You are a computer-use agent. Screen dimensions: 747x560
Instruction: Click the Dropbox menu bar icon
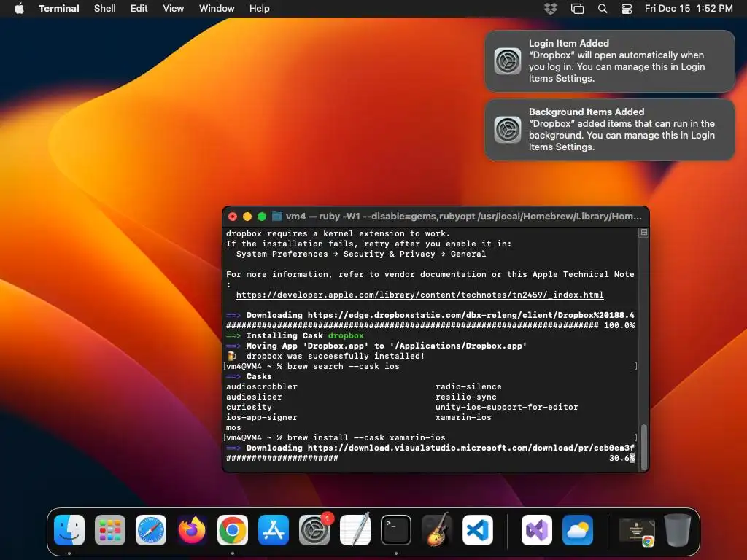551,9
